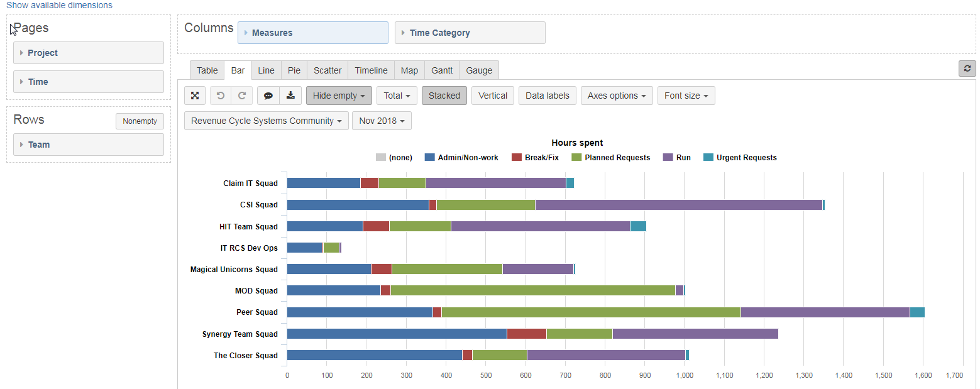
Task: Click the undo arrow icon
Action: coord(221,96)
